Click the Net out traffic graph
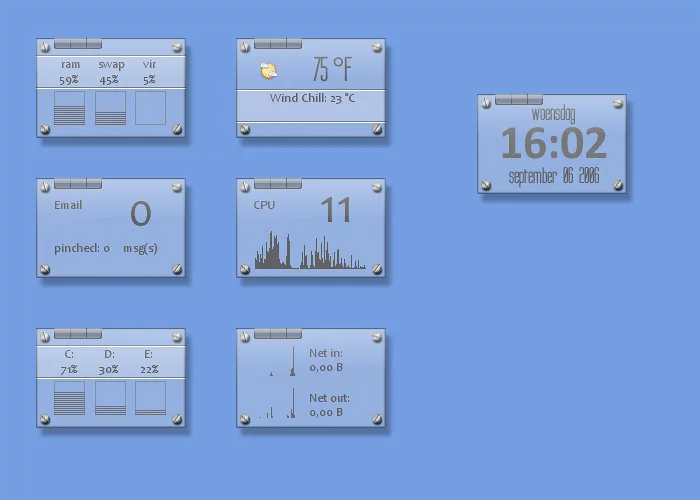 280,405
